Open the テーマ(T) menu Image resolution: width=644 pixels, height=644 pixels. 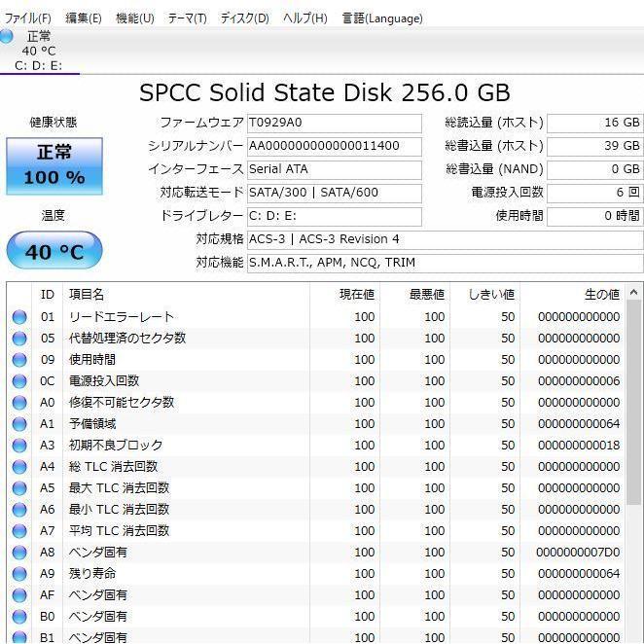(188, 18)
